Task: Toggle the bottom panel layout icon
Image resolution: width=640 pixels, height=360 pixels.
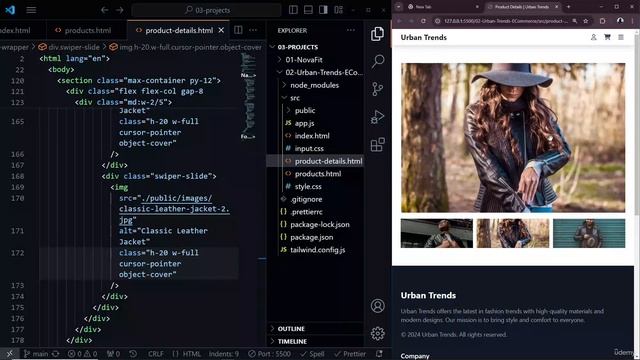Action: click(308, 10)
